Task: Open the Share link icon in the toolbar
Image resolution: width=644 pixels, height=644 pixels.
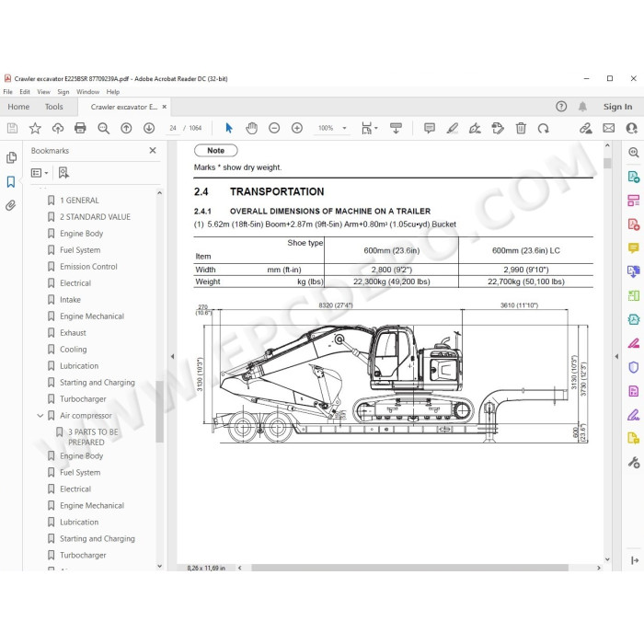Action: [586, 128]
